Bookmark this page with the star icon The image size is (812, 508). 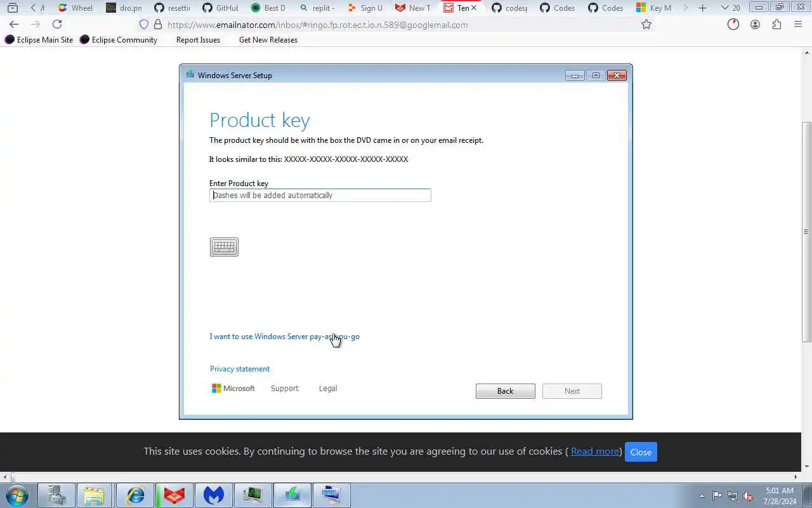[646, 25]
